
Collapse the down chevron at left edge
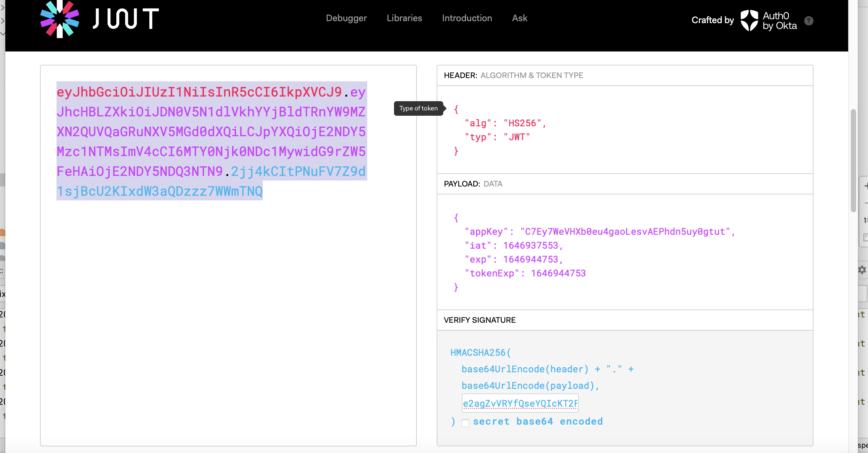pyautogui.click(x=2, y=33)
